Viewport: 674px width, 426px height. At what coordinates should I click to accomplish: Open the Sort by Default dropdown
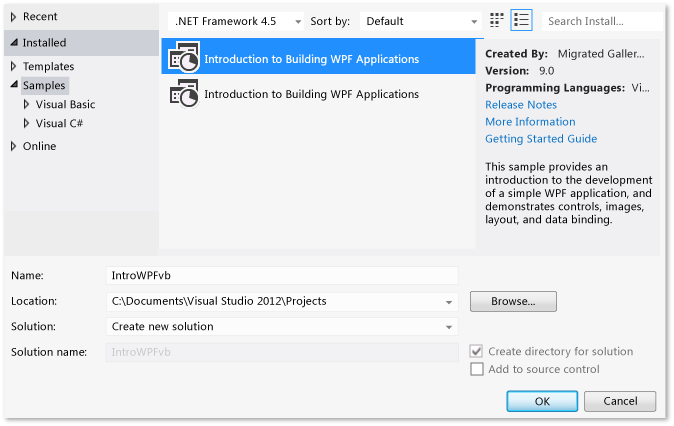coord(420,21)
